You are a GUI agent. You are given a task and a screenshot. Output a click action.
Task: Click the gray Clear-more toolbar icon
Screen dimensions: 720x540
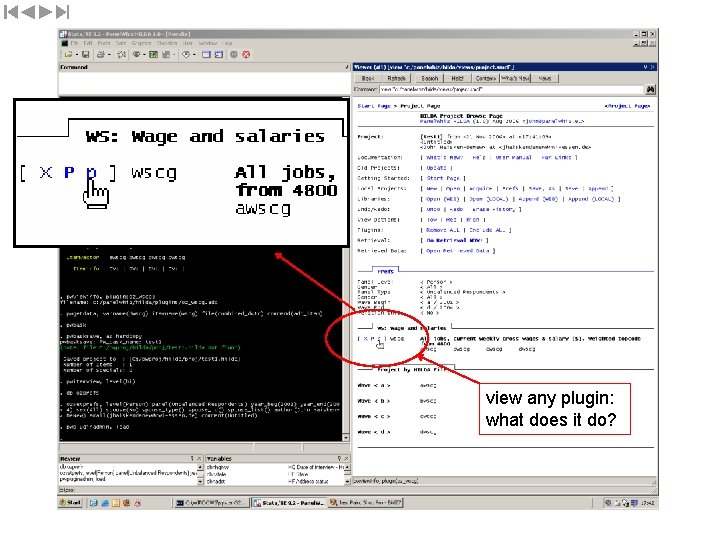(234, 55)
